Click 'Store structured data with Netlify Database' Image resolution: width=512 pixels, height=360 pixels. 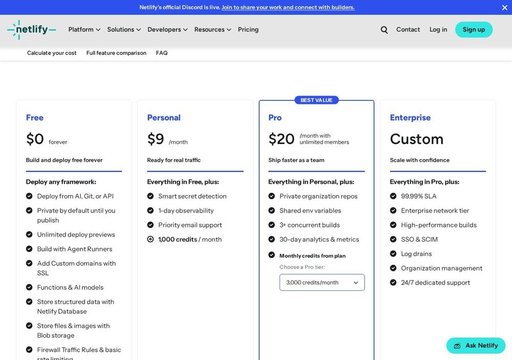click(x=76, y=306)
